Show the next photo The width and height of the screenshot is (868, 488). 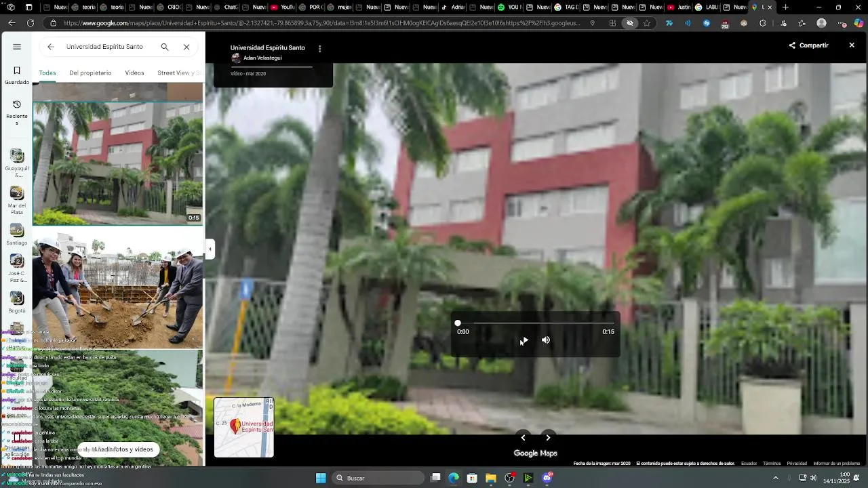pyautogui.click(x=548, y=438)
